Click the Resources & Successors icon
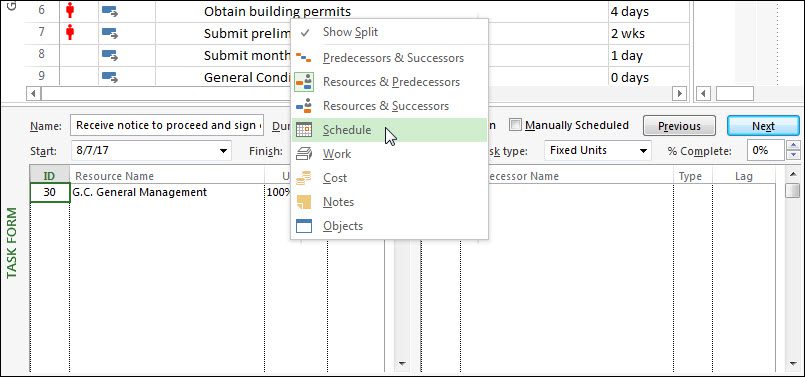Viewport: 805px width, 377px height. pos(304,106)
